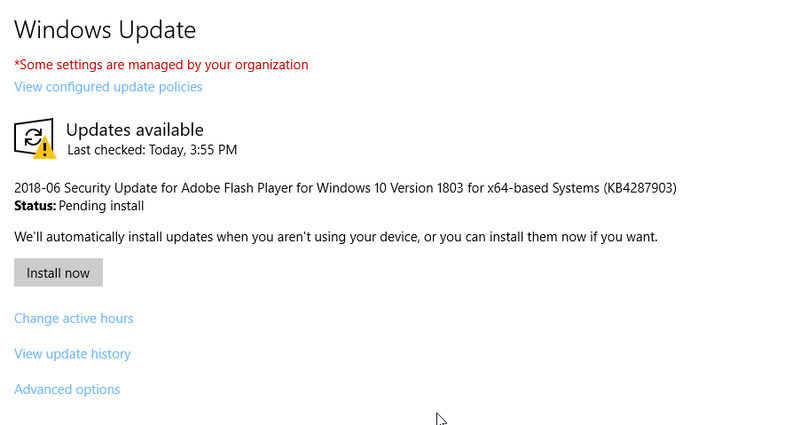Open View configured update policies link
Viewport: 800px width, 425px height.
click(x=108, y=87)
